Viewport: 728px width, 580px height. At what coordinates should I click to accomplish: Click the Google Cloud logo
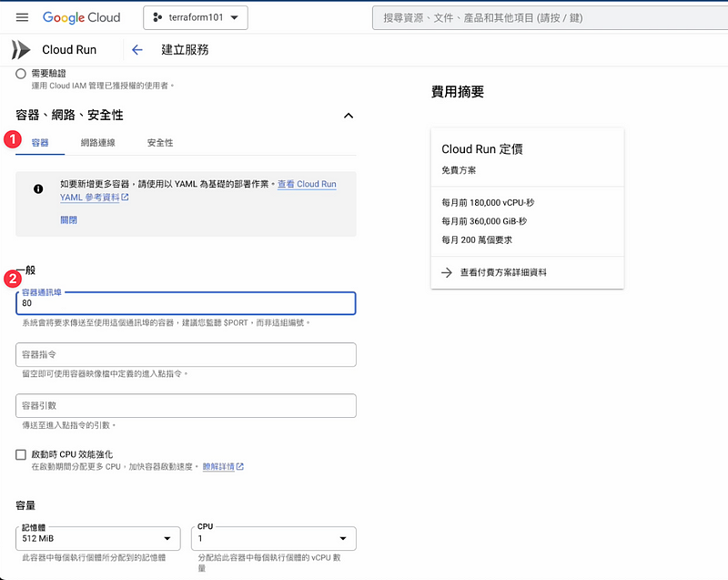coord(81,17)
